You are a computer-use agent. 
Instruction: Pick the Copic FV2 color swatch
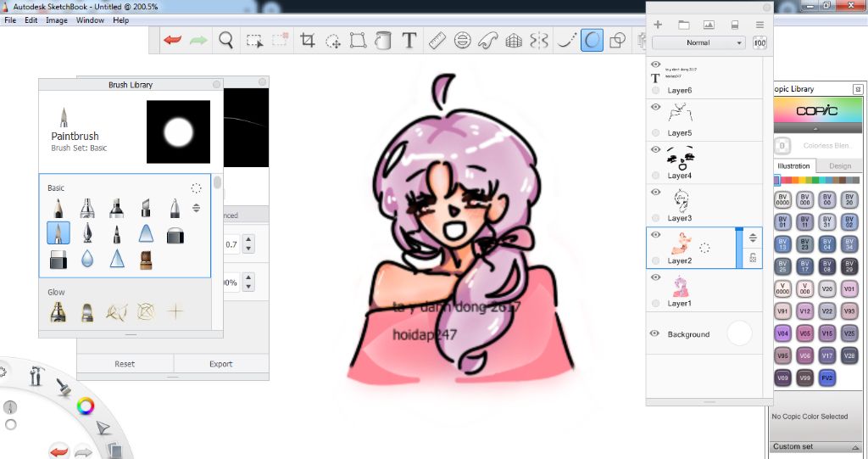click(x=827, y=378)
